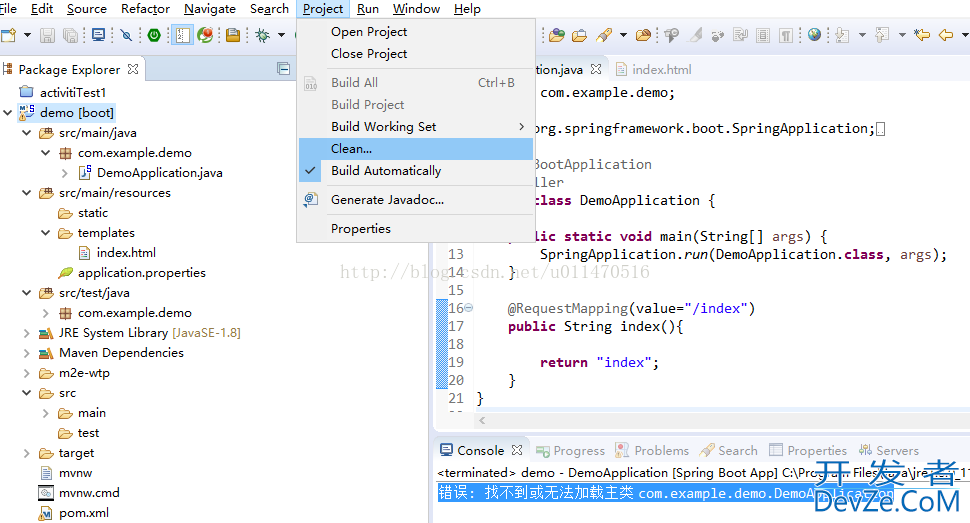Open the Navigate menu

(x=210, y=9)
